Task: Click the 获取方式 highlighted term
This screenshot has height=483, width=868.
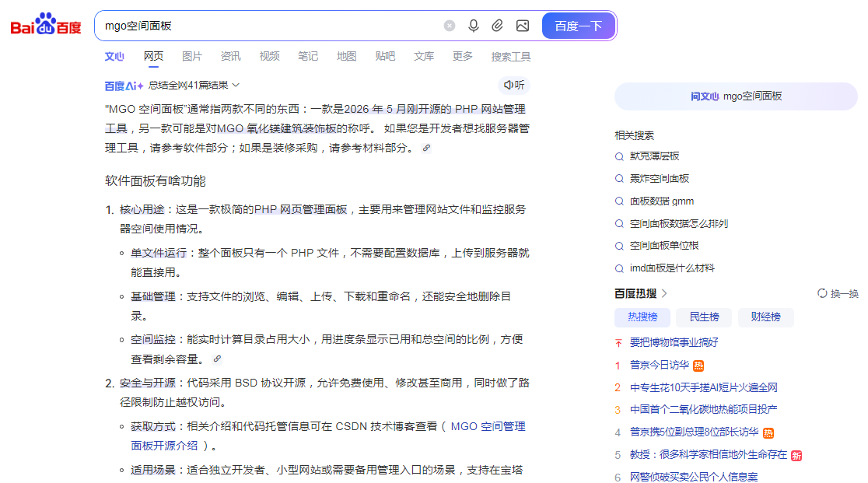Action: (152, 426)
